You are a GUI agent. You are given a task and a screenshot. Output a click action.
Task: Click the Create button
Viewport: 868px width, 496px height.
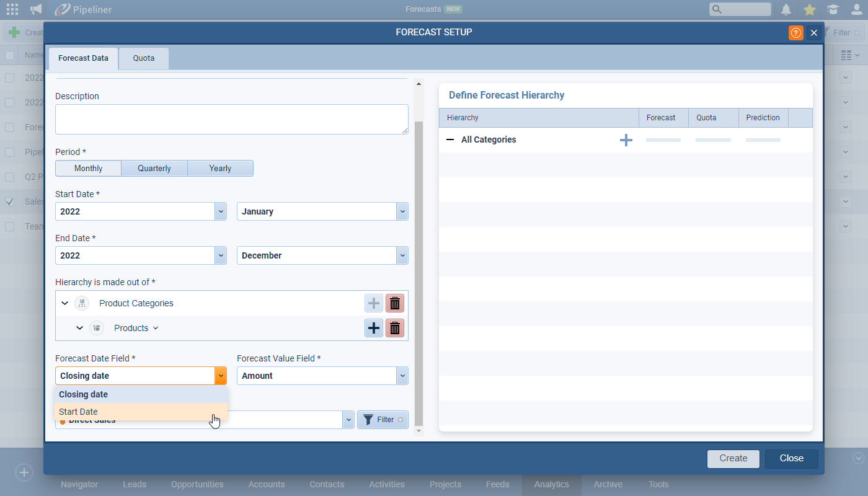tap(733, 458)
